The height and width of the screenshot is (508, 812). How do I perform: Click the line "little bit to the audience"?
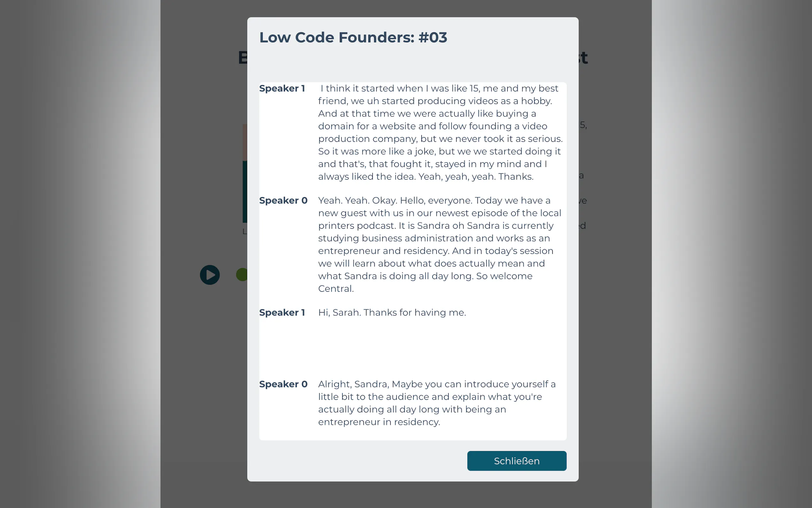(430, 397)
